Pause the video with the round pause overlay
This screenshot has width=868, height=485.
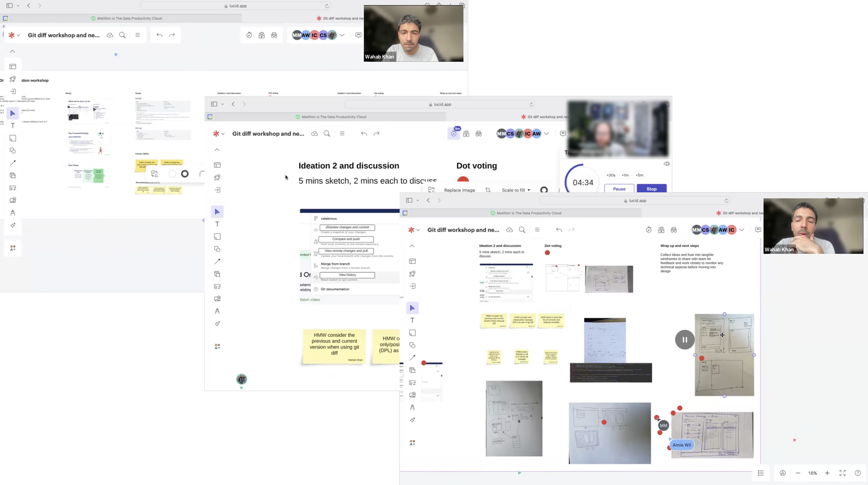[x=685, y=339]
